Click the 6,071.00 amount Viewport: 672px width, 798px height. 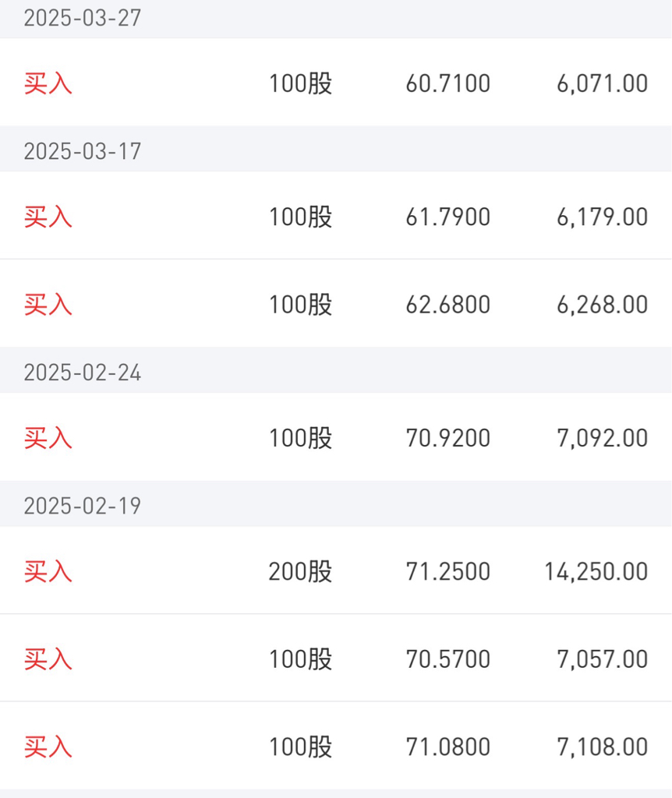[602, 83]
